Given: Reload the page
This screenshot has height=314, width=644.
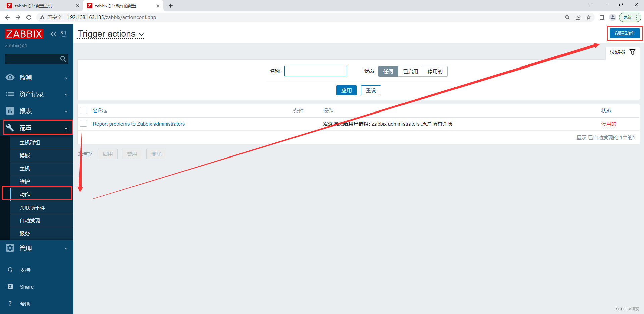Looking at the screenshot, I should 29,17.
